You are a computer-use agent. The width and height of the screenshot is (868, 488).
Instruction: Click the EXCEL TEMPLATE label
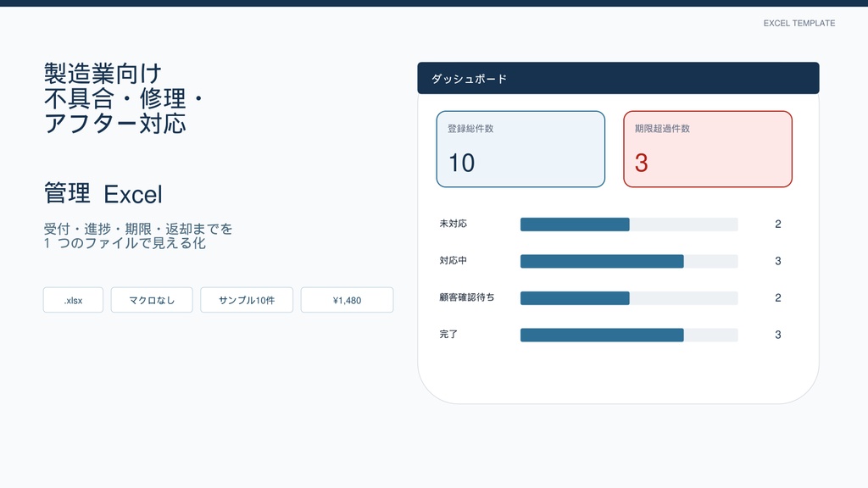pos(799,23)
